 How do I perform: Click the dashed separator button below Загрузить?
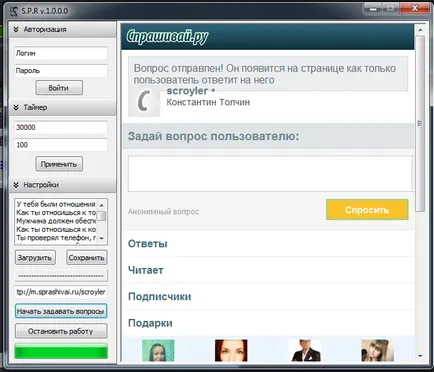(61, 275)
